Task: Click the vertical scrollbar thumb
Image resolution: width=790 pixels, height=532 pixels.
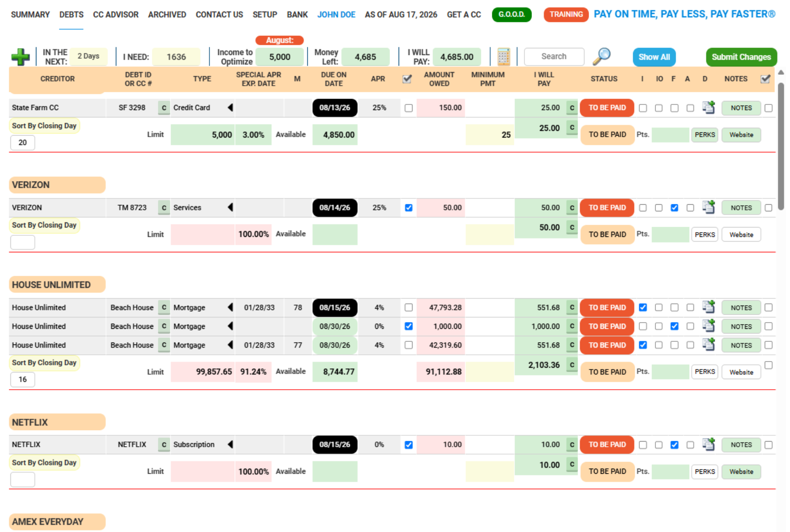Action: coord(781,145)
